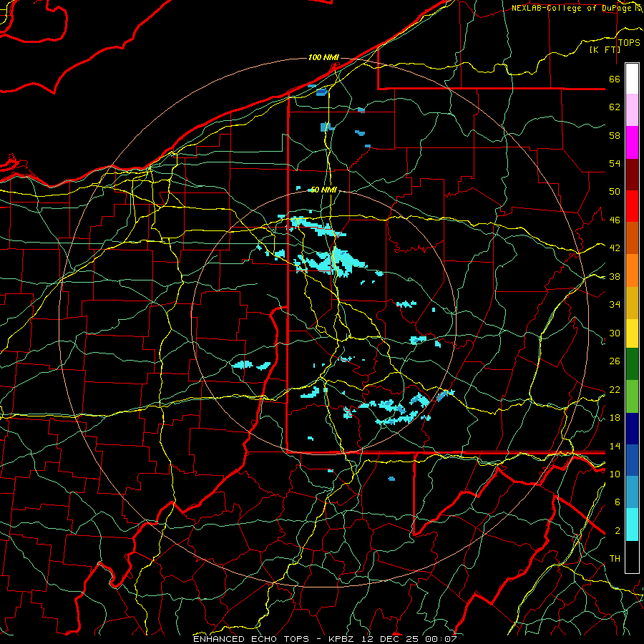Click the '2' legend value
The image size is (644, 644).
[x=617, y=531]
